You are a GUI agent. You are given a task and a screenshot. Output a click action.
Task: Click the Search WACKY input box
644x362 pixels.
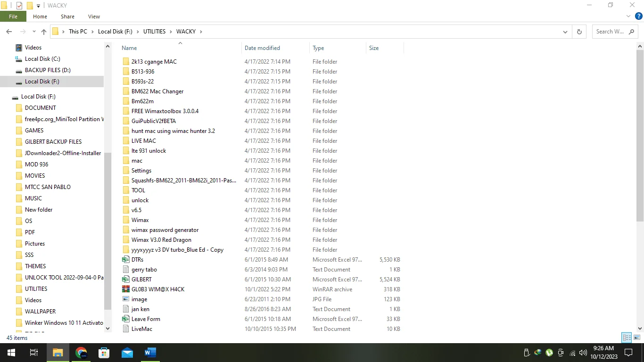[615, 32]
